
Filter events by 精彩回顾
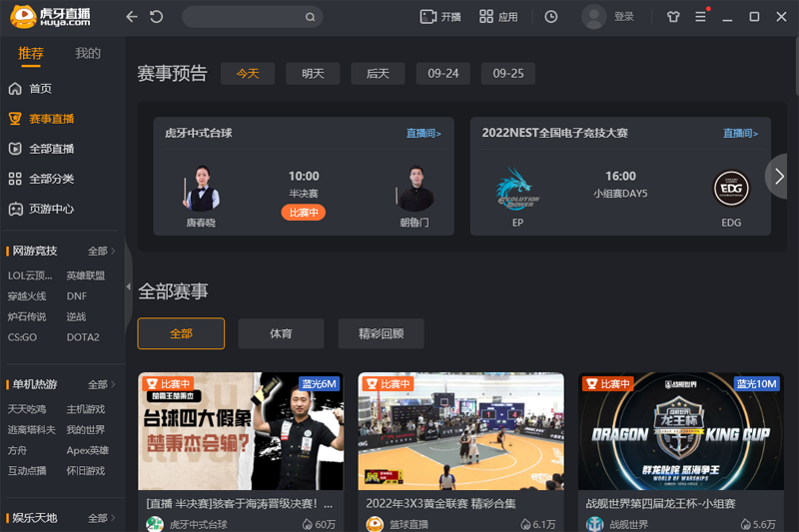(382, 333)
